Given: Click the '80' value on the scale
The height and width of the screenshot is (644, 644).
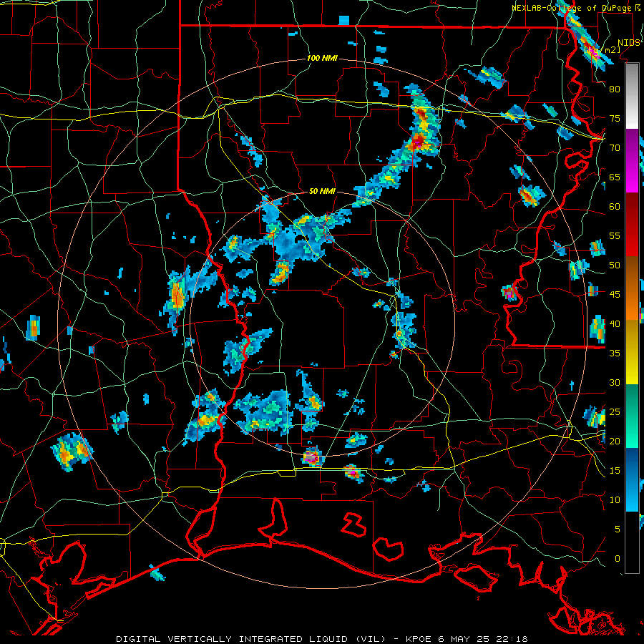Looking at the screenshot, I should (615, 89).
